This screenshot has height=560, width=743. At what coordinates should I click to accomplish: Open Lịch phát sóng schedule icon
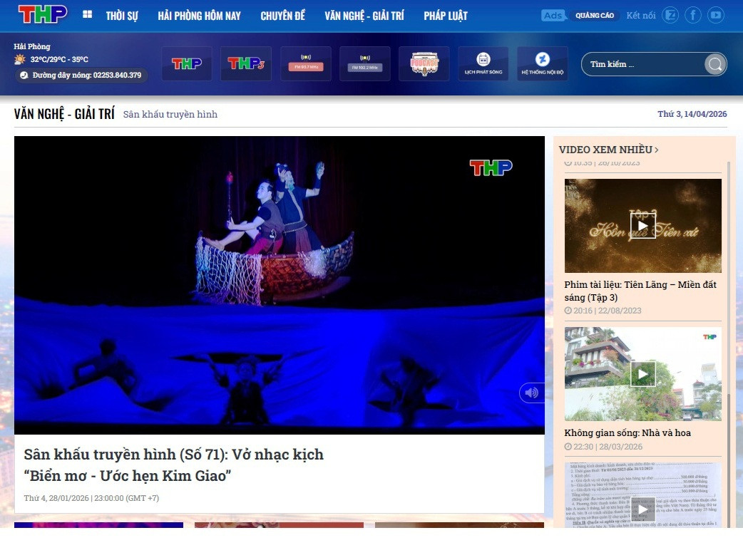tap(483, 63)
